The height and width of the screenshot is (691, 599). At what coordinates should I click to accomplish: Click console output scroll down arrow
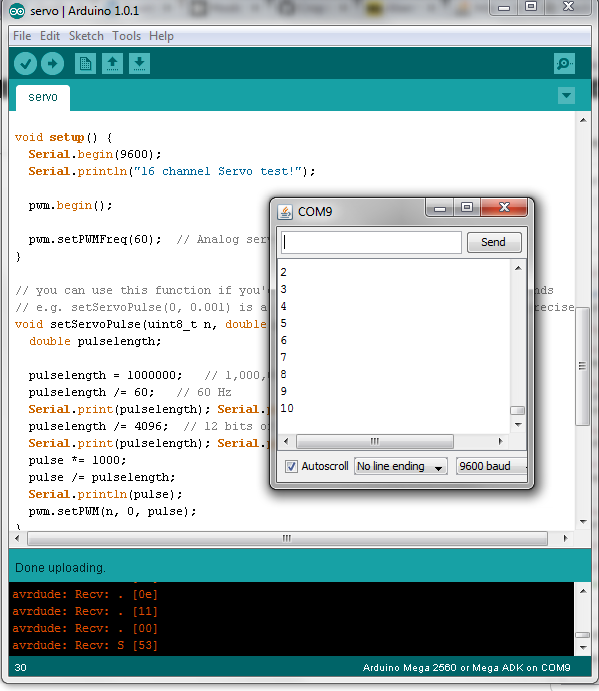click(583, 648)
